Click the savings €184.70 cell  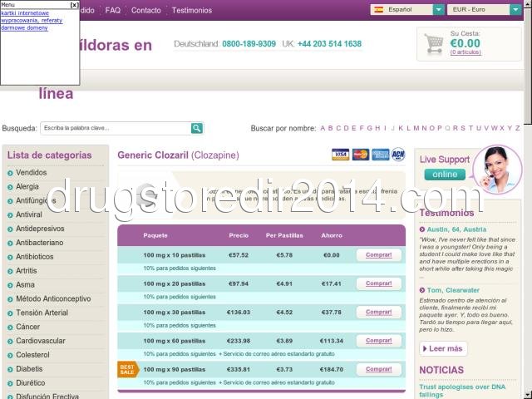pos(332,369)
